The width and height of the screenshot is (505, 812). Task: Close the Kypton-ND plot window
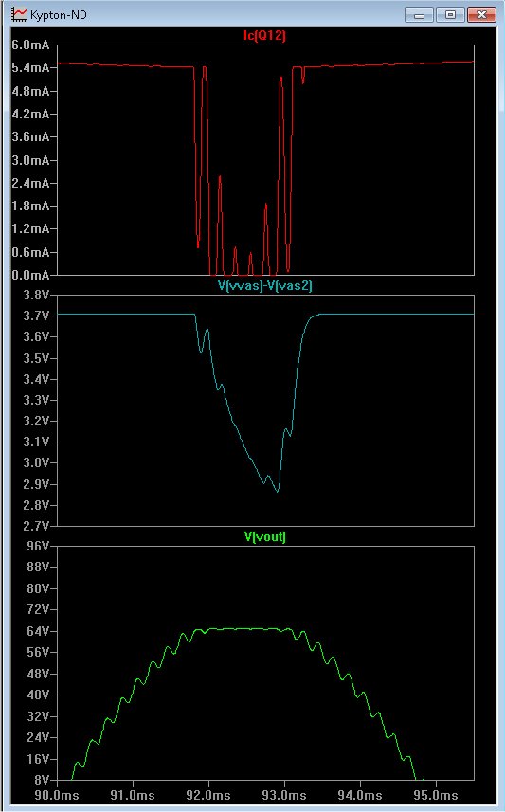(481, 14)
